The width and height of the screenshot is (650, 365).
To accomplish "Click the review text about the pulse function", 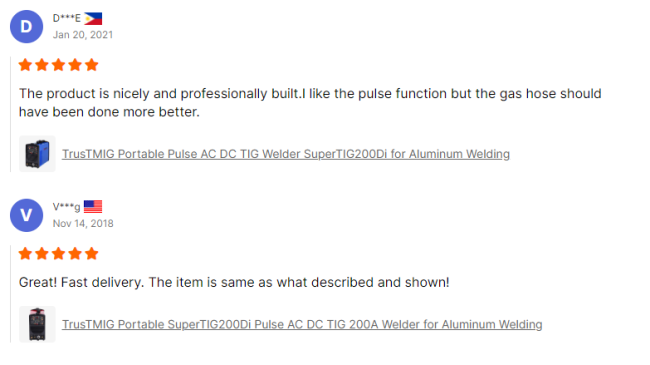I will point(310,102).
